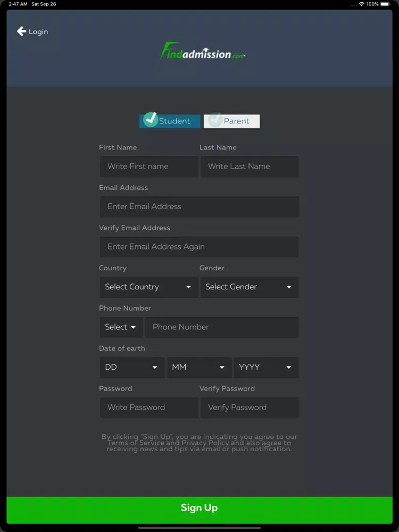Open the MM month dropdown

click(x=199, y=367)
